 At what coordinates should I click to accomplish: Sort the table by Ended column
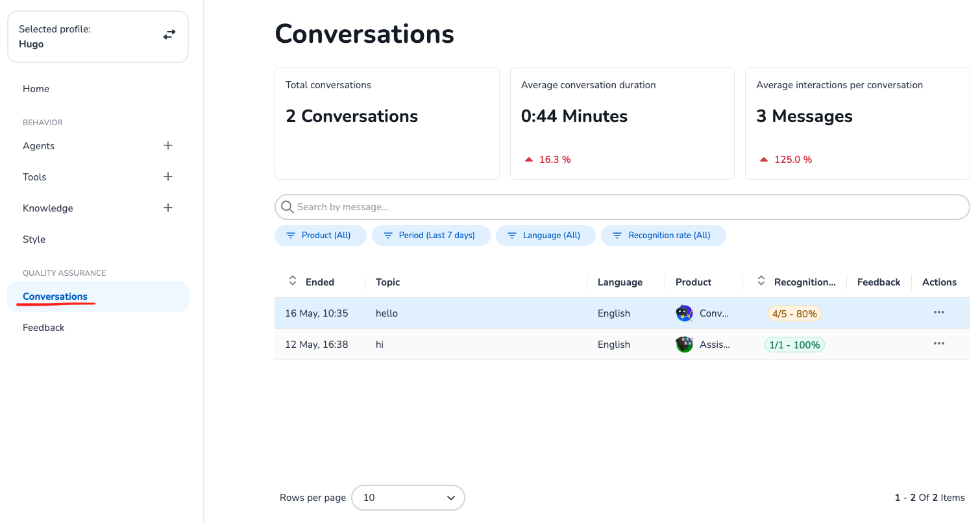point(293,282)
